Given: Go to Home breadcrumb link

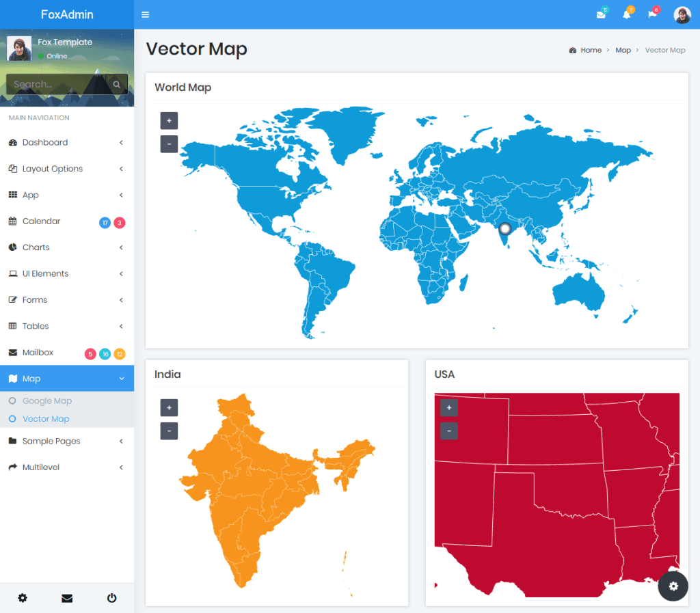Looking at the screenshot, I should click(x=591, y=50).
